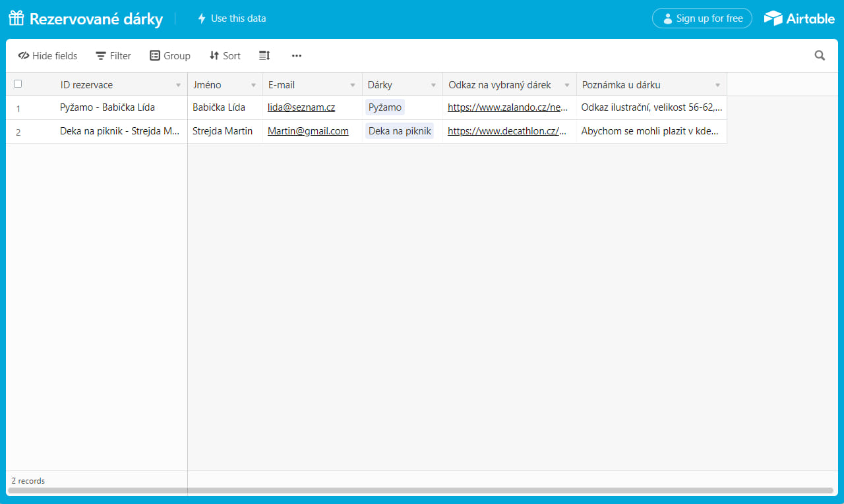Open the three-dot more options menu
This screenshot has height=504, width=844.
(297, 56)
